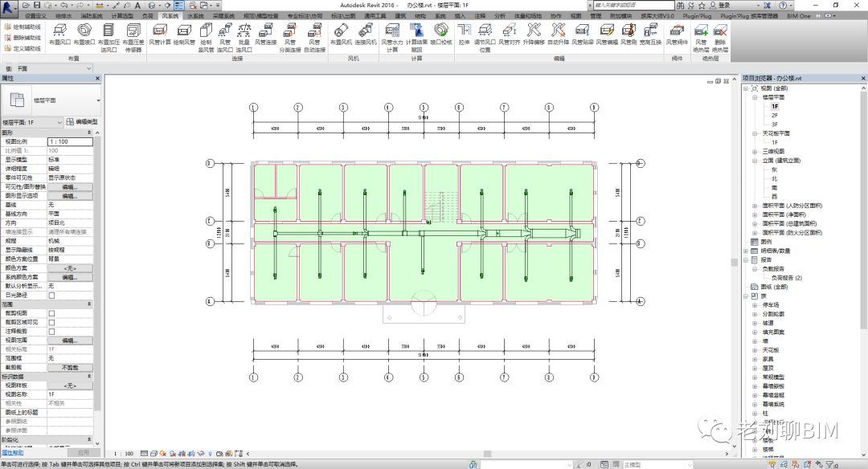Check the 注释裁剪 annotation crop box

pos(51,332)
